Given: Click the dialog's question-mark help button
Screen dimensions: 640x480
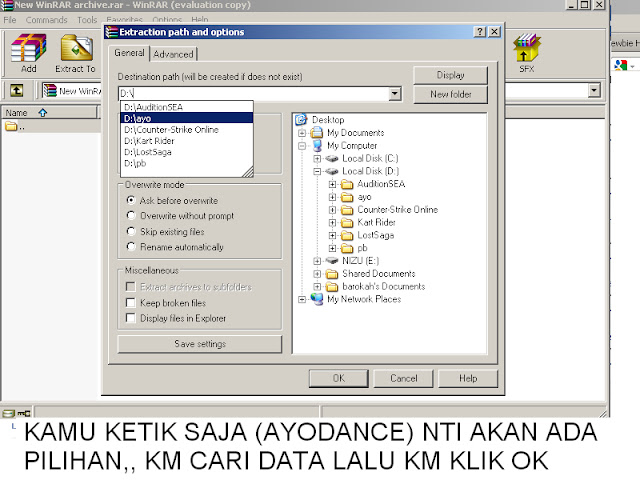Looking at the screenshot, I should coord(480,31).
